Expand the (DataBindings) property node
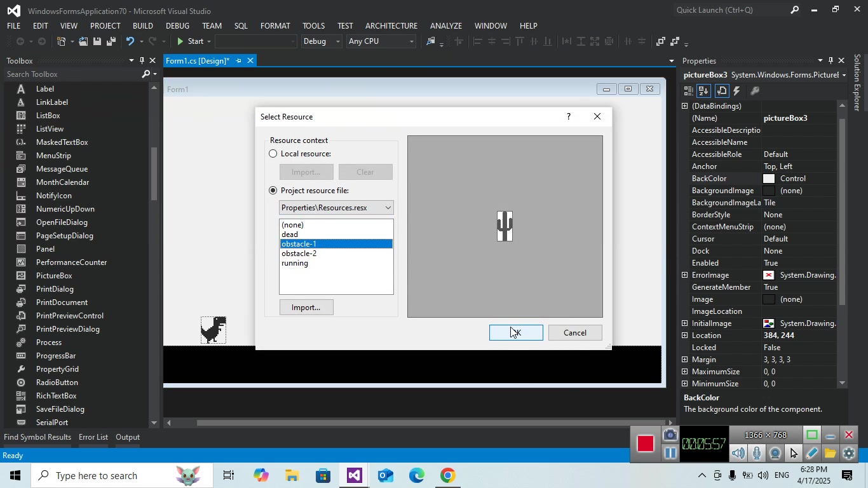The width and height of the screenshot is (868, 488). pos(685,106)
